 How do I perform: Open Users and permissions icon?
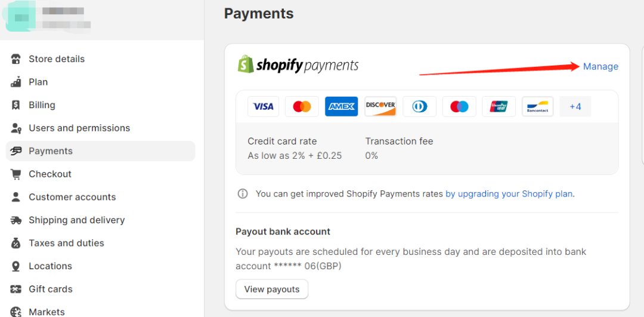tap(16, 128)
